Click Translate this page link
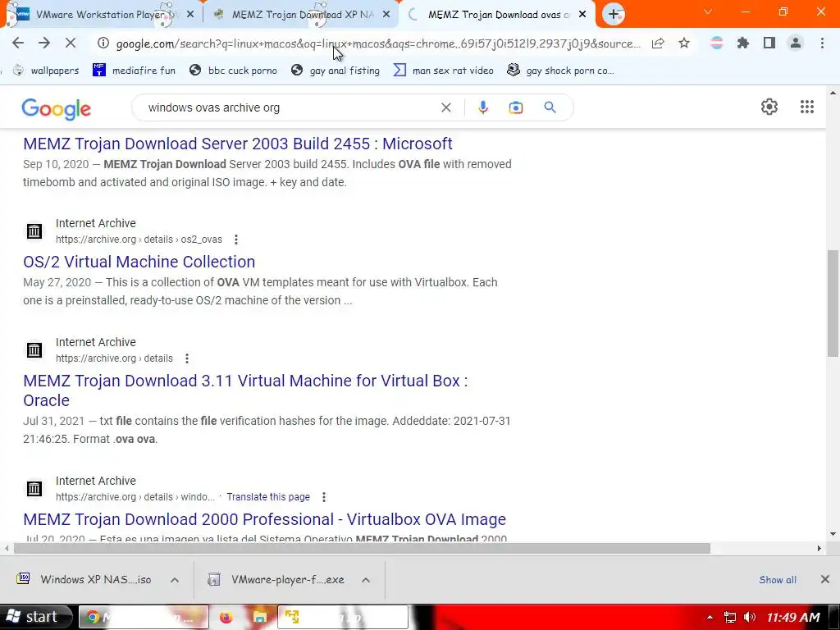The image size is (840, 630). coord(268,497)
